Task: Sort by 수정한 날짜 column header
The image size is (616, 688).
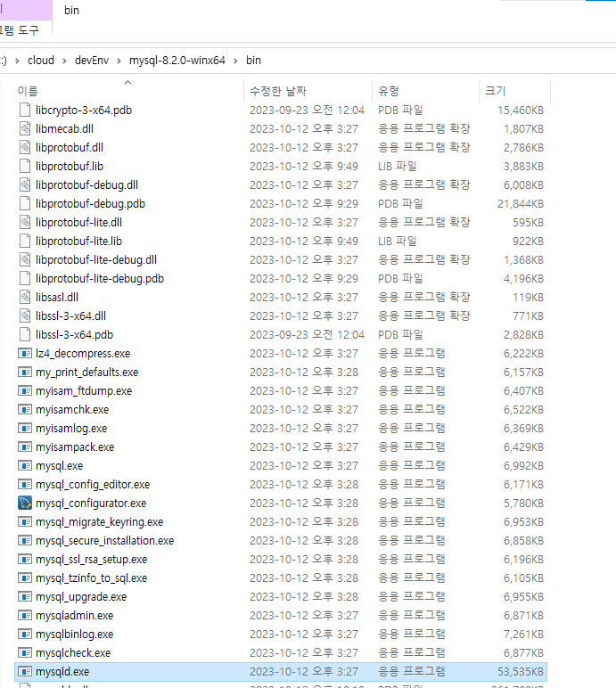Action: (x=278, y=91)
